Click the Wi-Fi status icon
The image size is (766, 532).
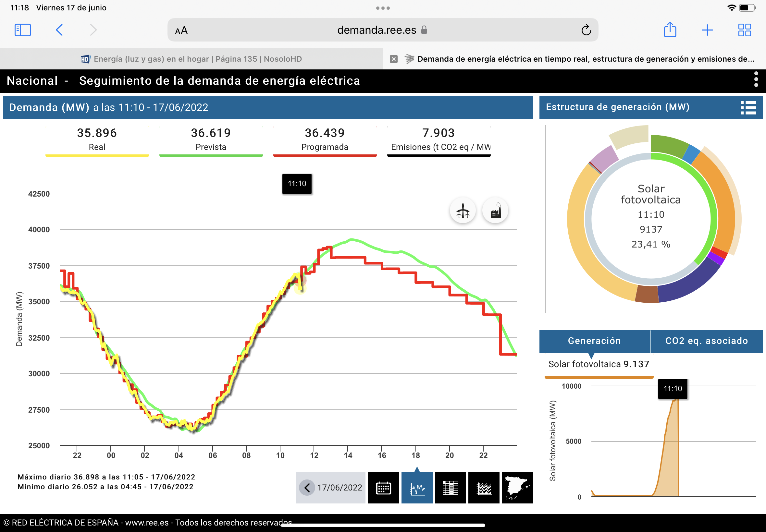coord(732,8)
